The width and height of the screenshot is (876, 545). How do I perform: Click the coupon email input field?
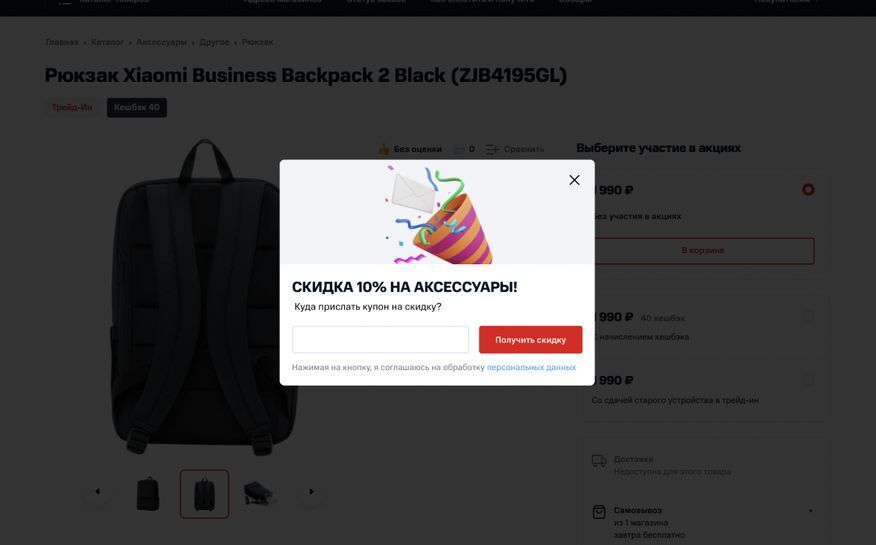[x=380, y=340]
